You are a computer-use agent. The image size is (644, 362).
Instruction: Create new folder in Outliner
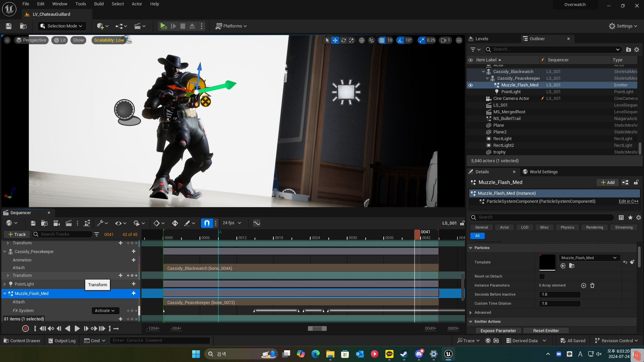629,50
